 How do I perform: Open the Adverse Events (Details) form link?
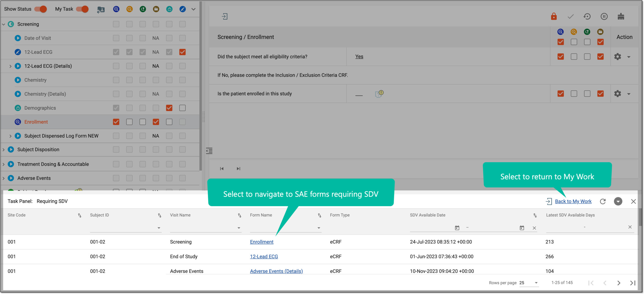(x=276, y=271)
